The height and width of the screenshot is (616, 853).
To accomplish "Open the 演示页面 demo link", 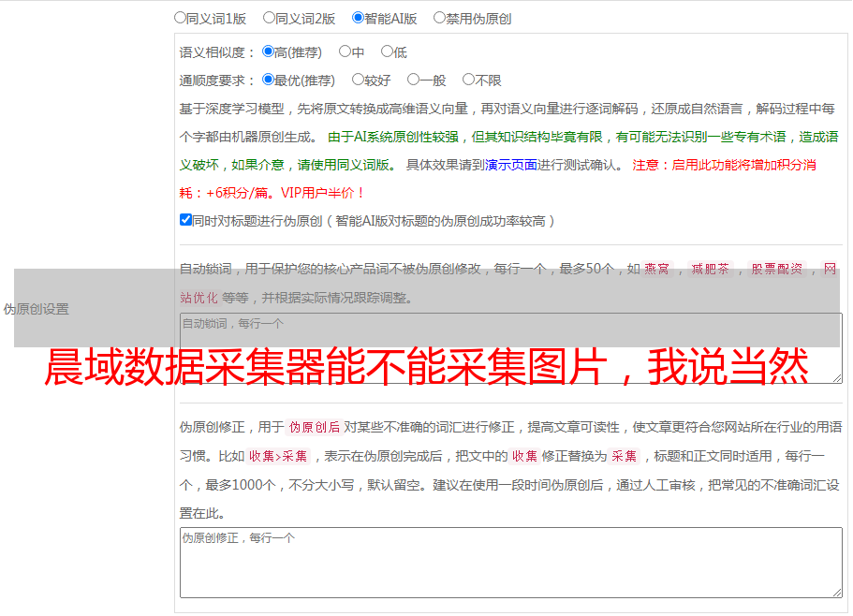I will 510,165.
